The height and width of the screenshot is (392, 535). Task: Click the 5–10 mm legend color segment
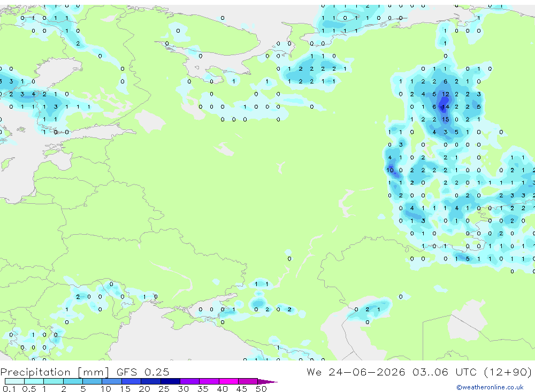click(93, 381)
